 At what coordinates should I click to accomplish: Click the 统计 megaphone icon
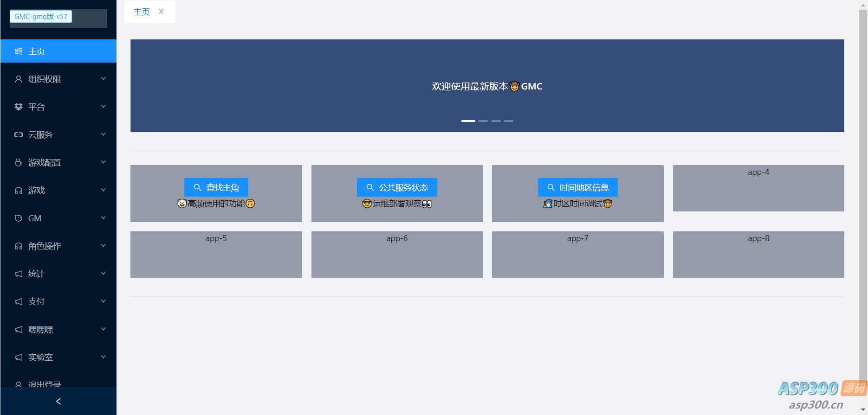[19, 274]
